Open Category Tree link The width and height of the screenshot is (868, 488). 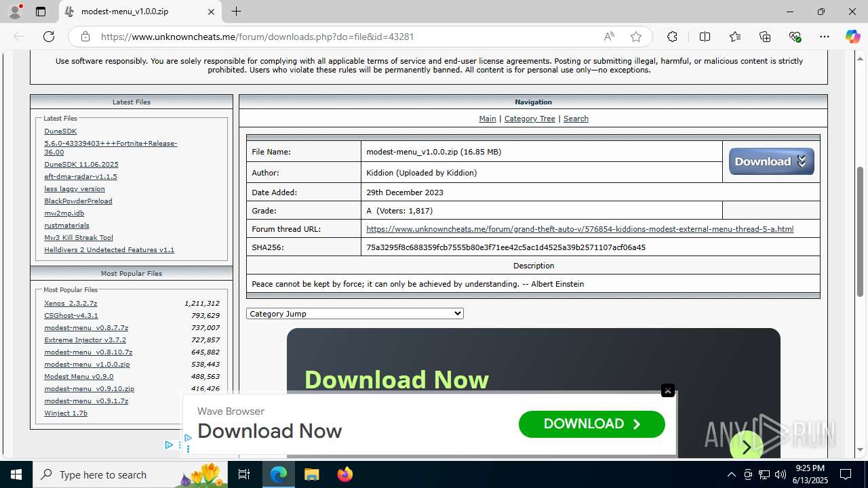[530, 119]
